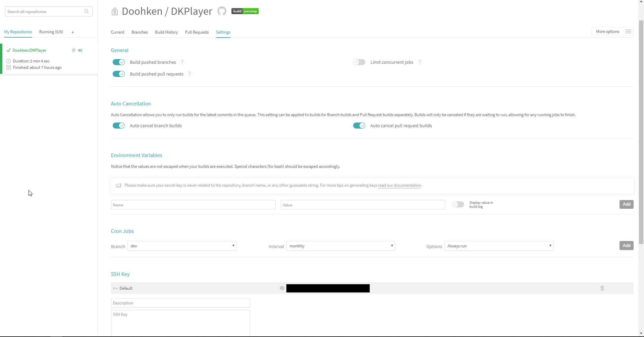Click the Doohken / DKPlayer page title
644x337 pixels.
(x=167, y=11)
